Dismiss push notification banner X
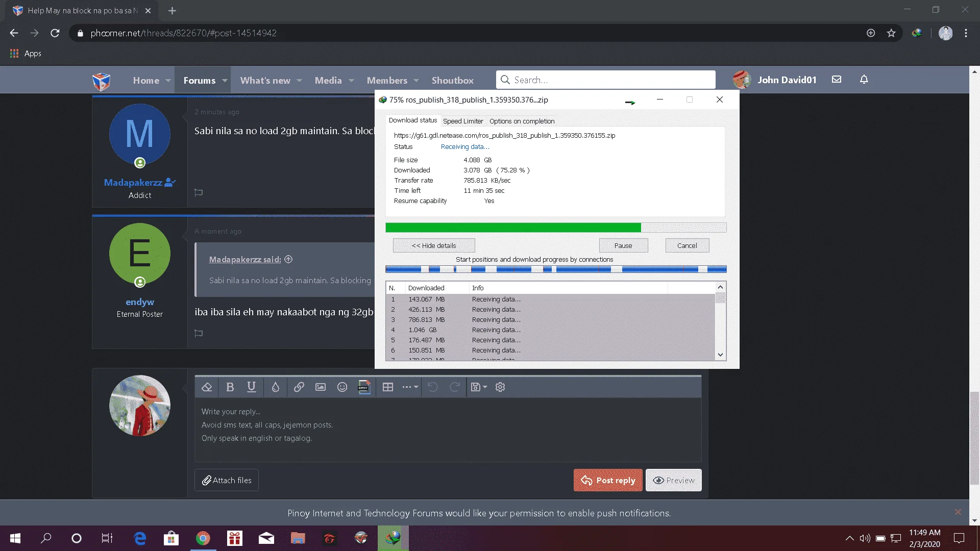The image size is (980, 551). click(x=958, y=512)
